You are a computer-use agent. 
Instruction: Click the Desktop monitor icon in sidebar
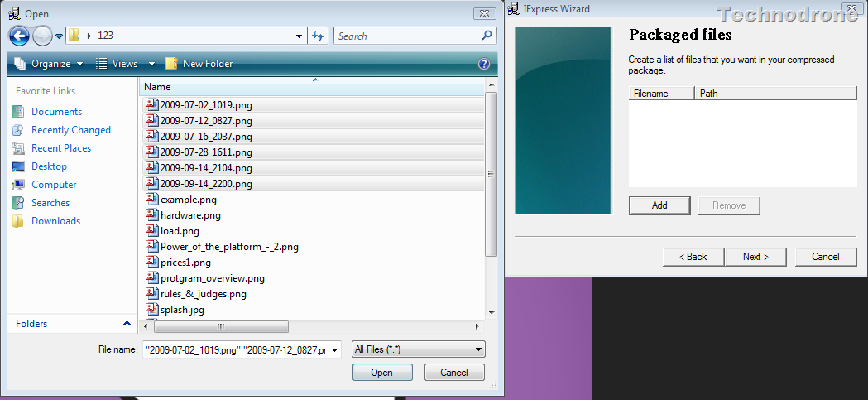[x=18, y=166]
